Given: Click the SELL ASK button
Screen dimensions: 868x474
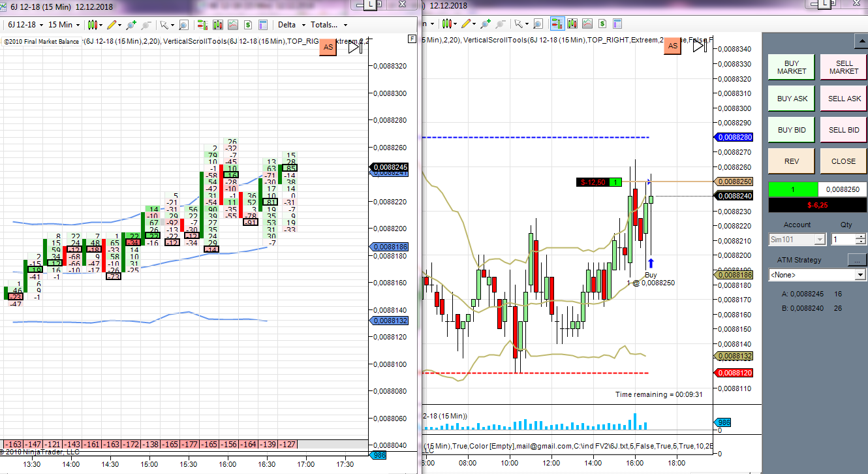Looking at the screenshot, I should pos(844,99).
